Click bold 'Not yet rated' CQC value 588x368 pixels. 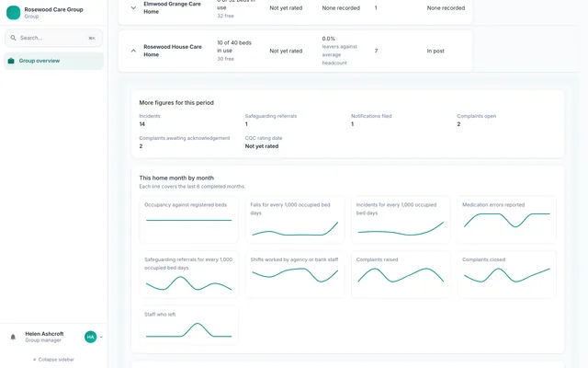(x=262, y=146)
